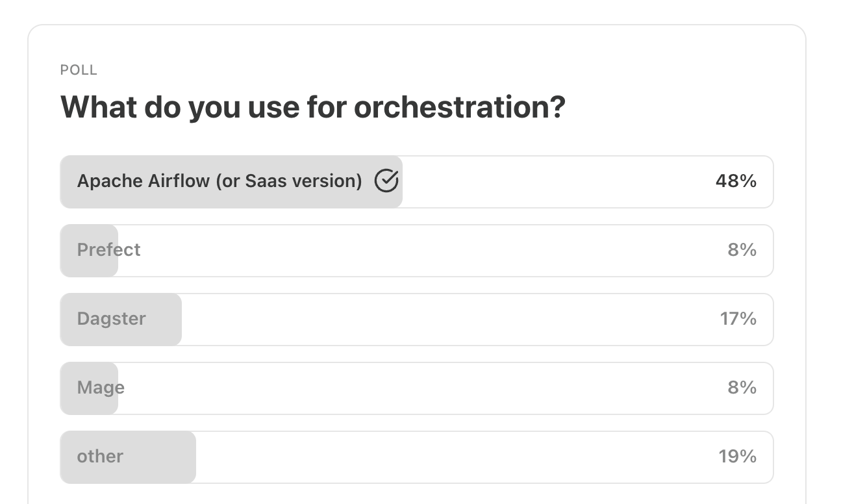The width and height of the screenshot is (865, 504).
Task: Click the "Prefect" option label text
Action: coord(108,250)
